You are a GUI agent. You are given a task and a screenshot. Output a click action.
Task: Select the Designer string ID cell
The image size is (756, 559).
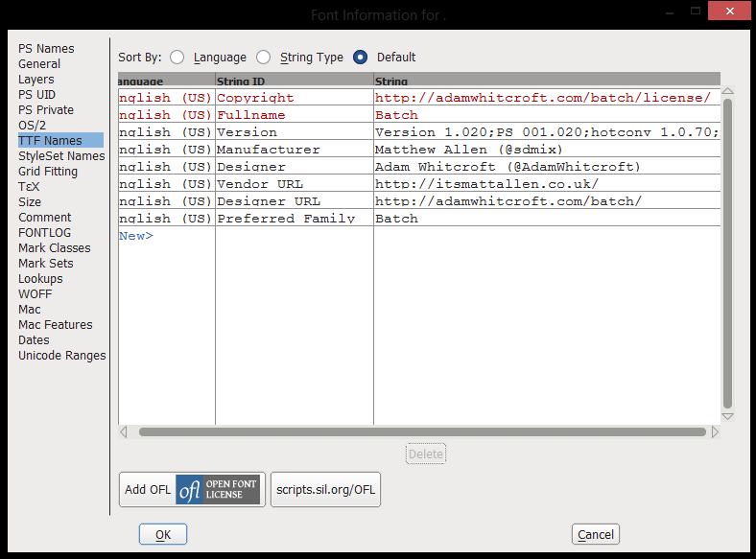[295, 167]
